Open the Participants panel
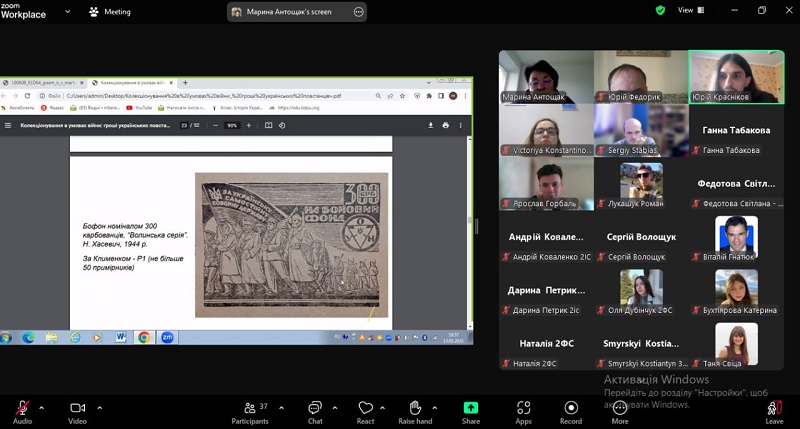 (250, 412)
